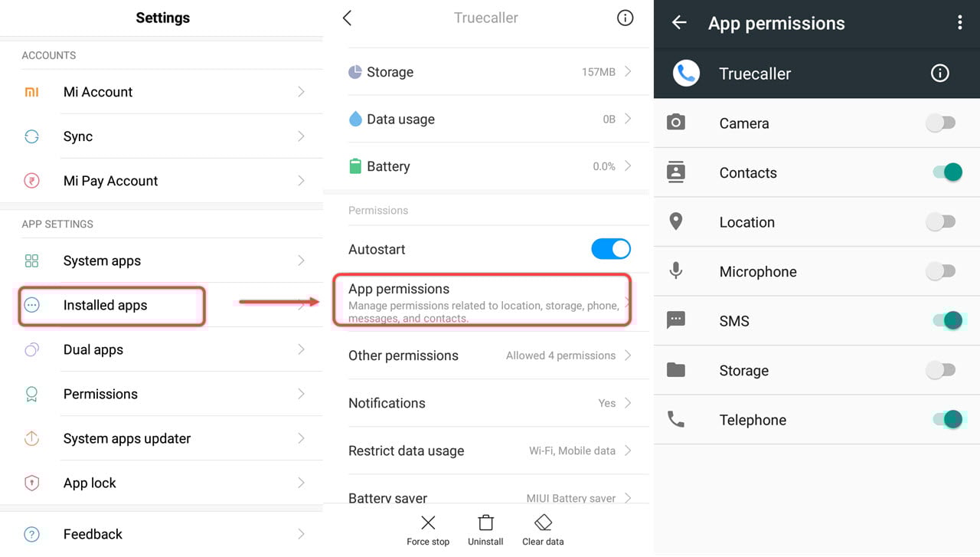Open Restrict data usage setting
The width and height of the screenshot is (980, 557).
[x=490, y=451]
